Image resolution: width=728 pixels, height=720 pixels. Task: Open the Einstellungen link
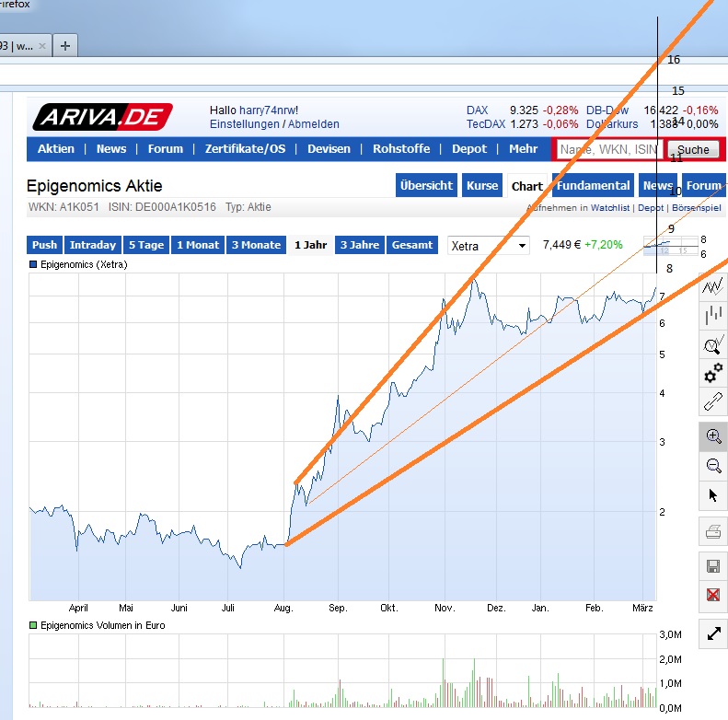pyautogui.click(x=245, y=124)
